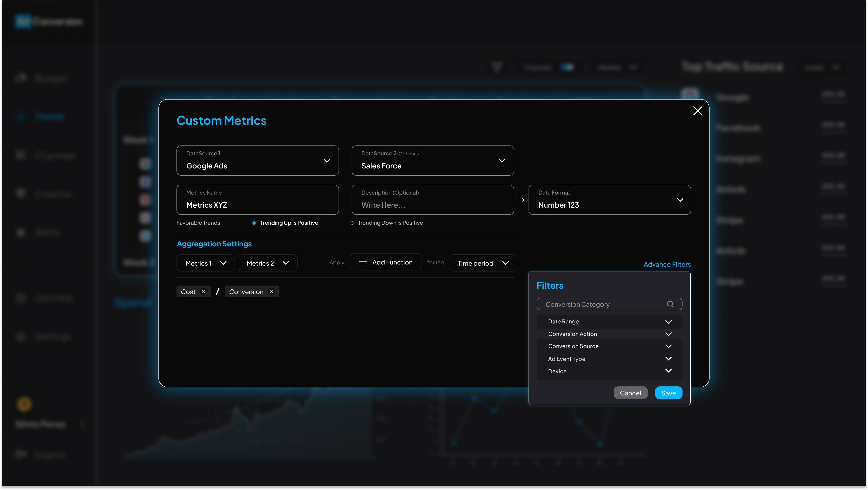Click the Description Write Here field
Viewport: 868px width, 490px height.
tap(433, 200)
